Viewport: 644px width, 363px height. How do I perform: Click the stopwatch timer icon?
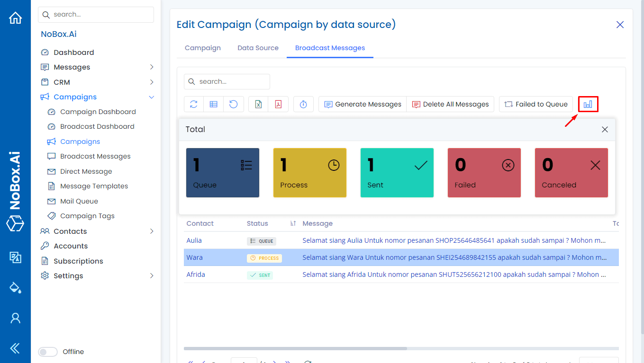[303, 104]
